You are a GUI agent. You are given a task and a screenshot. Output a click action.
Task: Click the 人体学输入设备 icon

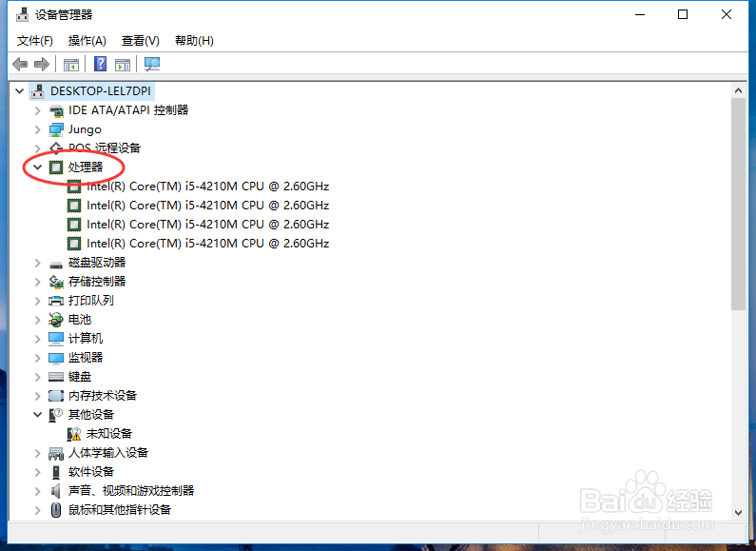(56, 453)
